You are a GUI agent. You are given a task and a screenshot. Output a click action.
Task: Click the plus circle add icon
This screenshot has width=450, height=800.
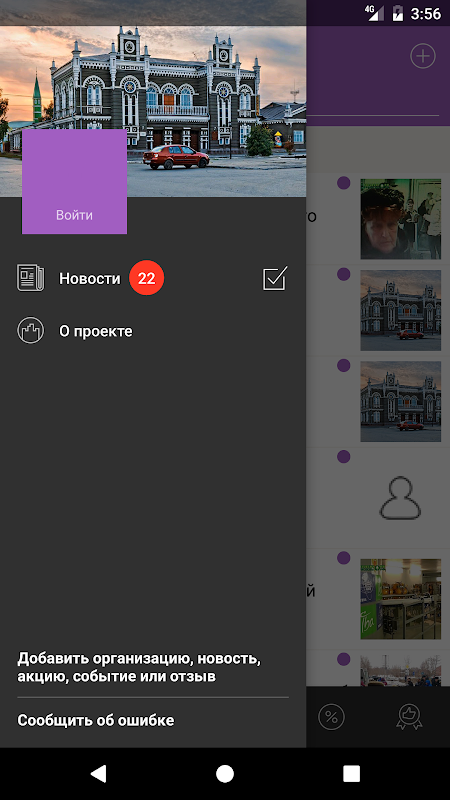click(423, 56)
